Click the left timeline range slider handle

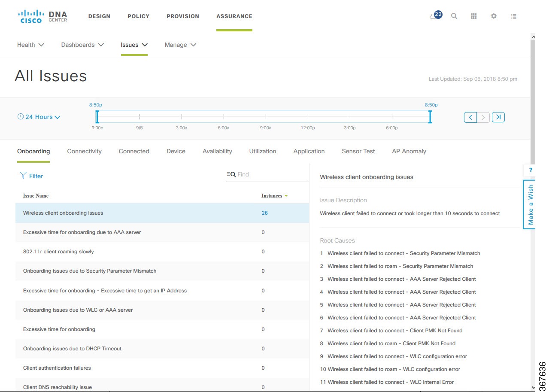coord(97,116)
